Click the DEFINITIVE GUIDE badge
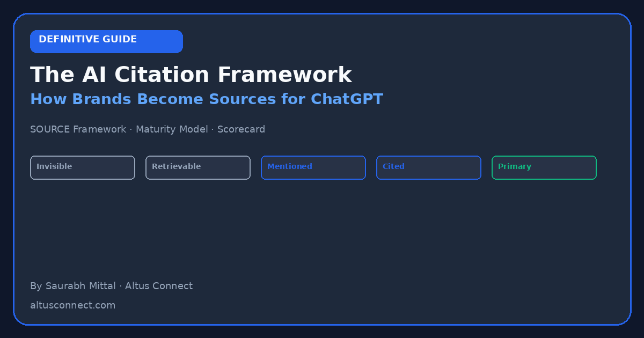 click(x=106, y=41)
